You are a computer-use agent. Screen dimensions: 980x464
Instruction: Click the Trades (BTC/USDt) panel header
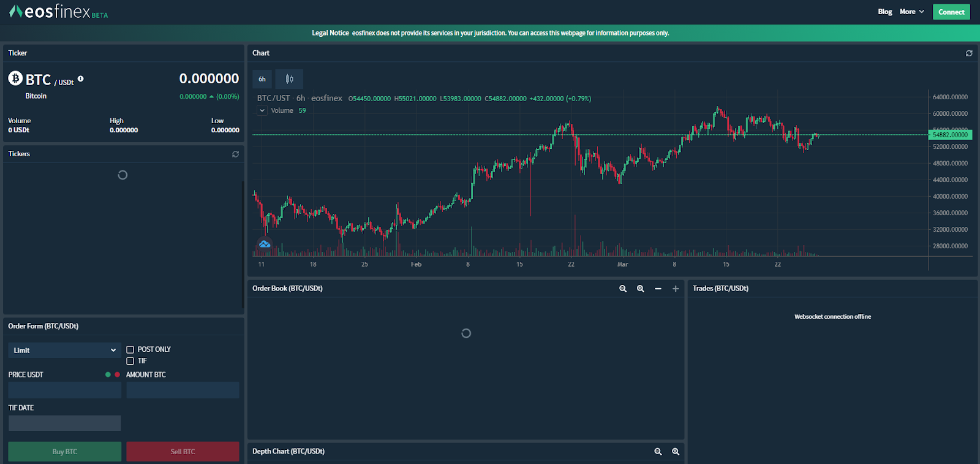(720, 288)
